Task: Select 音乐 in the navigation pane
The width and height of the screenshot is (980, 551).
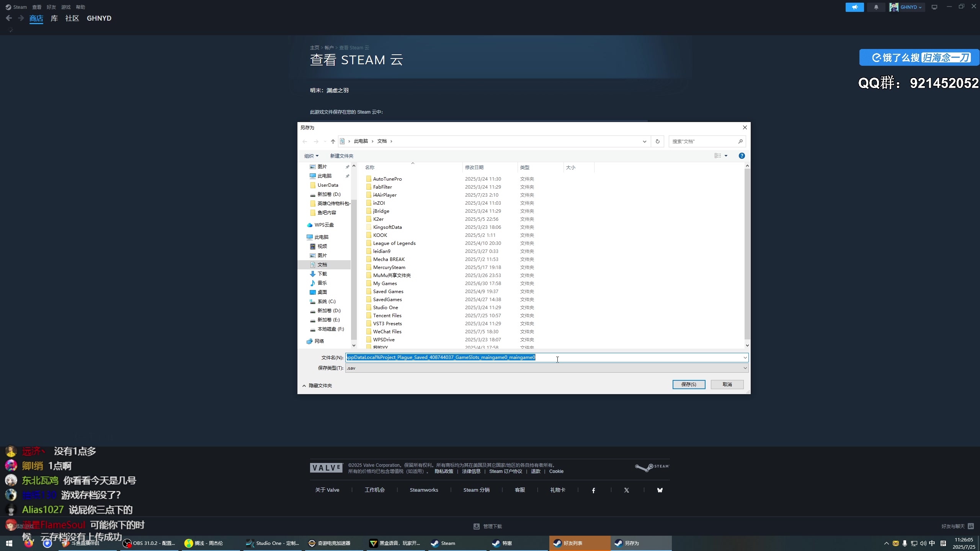Action: 322,283
